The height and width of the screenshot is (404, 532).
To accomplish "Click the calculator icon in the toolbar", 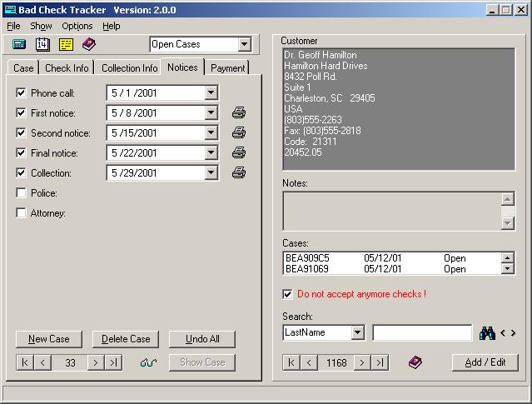I will point(20,44).
